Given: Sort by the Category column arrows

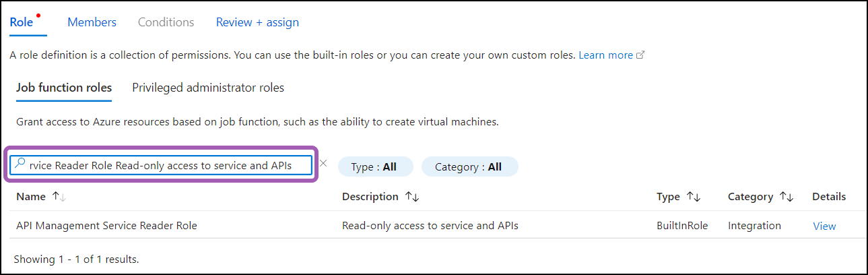Looking at the screenshot, I should click(787, 197).
